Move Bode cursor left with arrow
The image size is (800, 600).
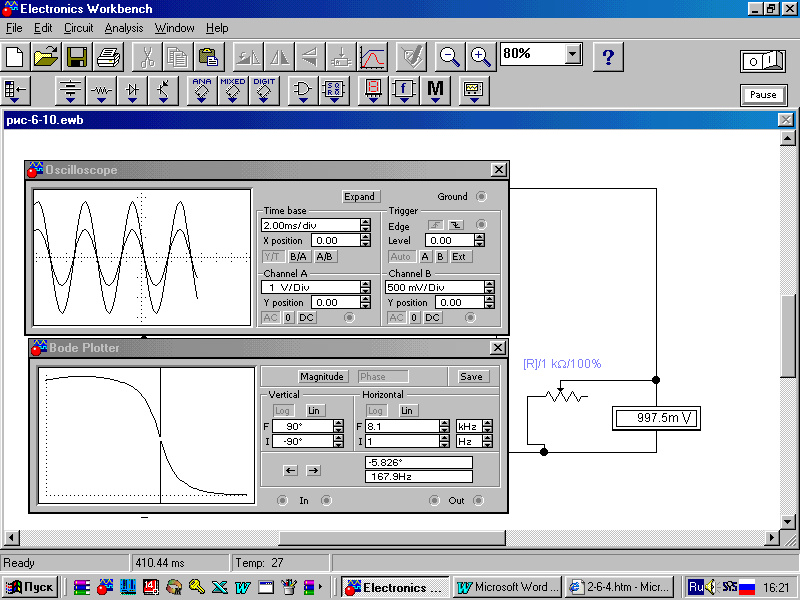[x=291, y=470]
